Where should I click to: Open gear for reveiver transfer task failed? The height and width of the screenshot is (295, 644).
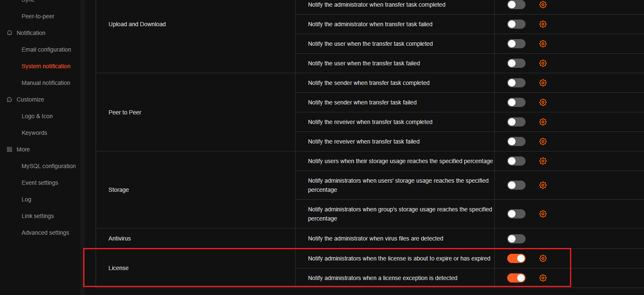[543, 141]
